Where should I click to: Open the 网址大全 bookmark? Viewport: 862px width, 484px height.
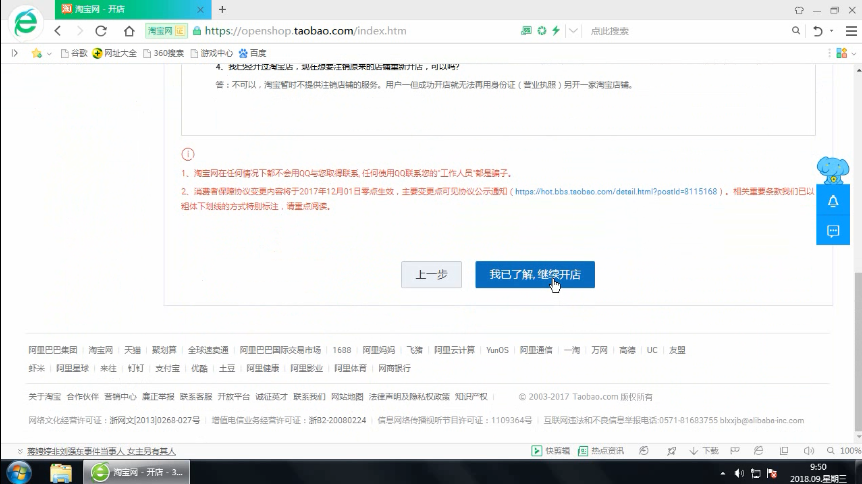(114, 53)
